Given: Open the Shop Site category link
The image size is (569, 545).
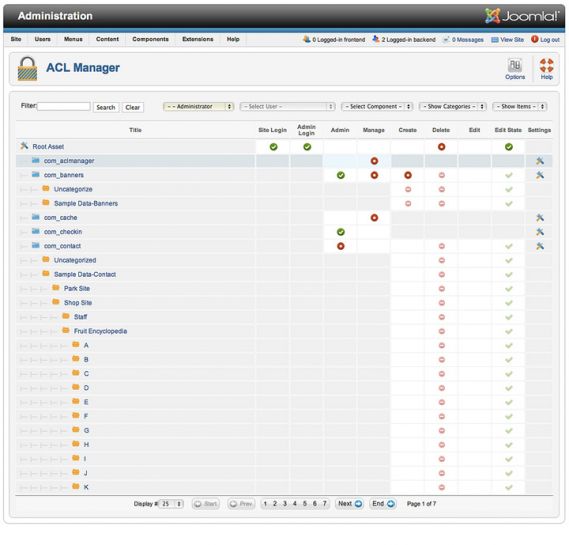Looking at the screenshot, I should point(78,303).
